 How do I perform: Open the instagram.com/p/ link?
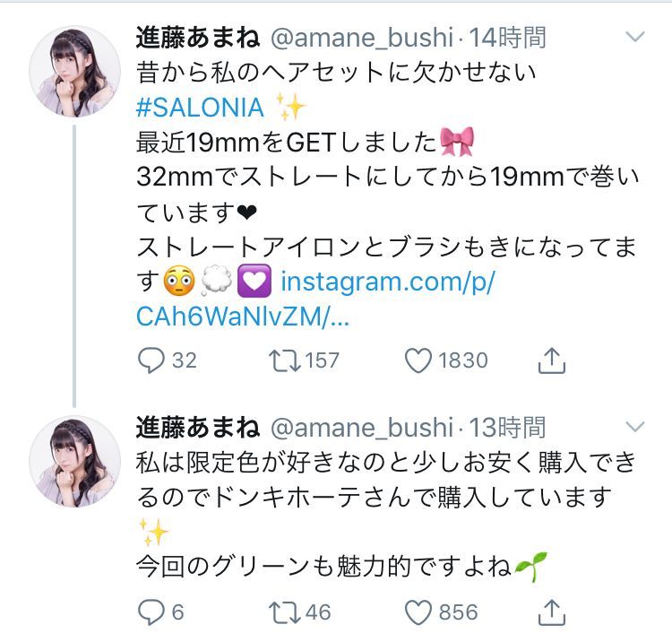point(315,299)
